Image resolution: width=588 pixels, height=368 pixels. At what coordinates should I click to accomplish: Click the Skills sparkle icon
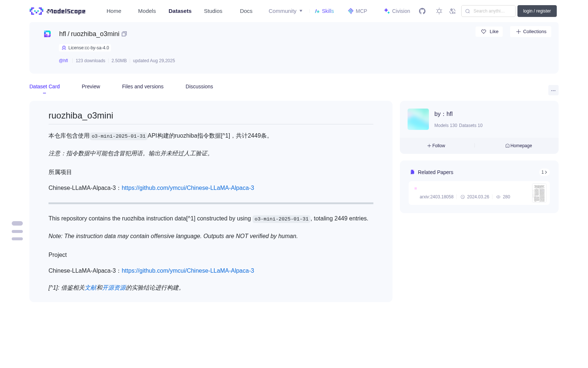pyautogui.click(x=317, y=11)
